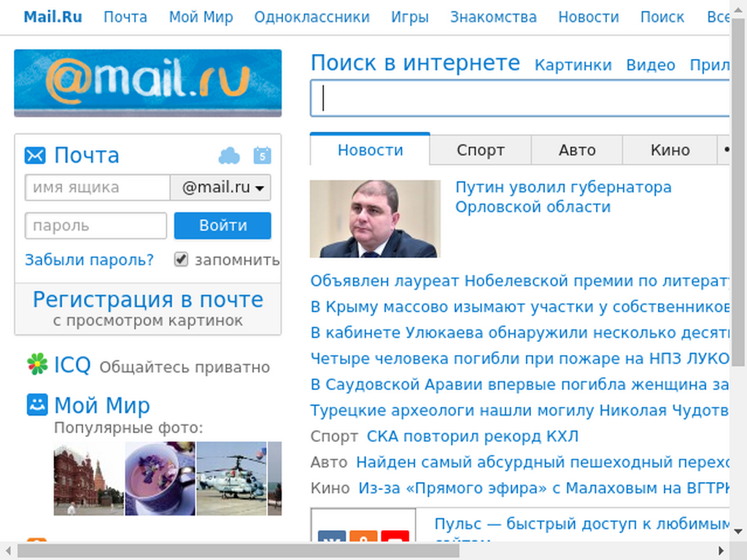
Task: Open headline about «Прямого эфира» с Малаховым
Action: tap(544, 488)
